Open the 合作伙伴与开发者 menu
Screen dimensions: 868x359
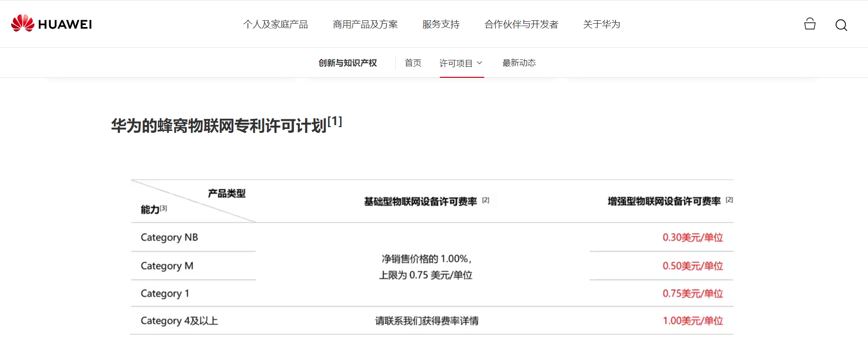tap(521, 24)
